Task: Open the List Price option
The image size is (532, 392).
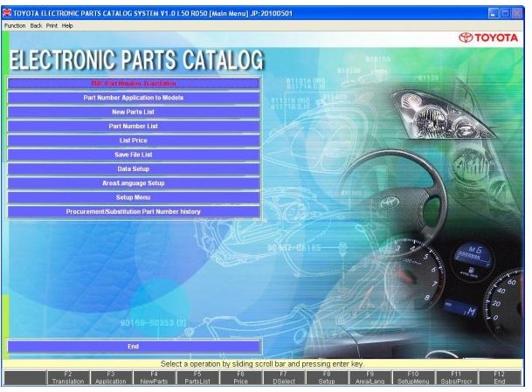Action: coord(134,140)
